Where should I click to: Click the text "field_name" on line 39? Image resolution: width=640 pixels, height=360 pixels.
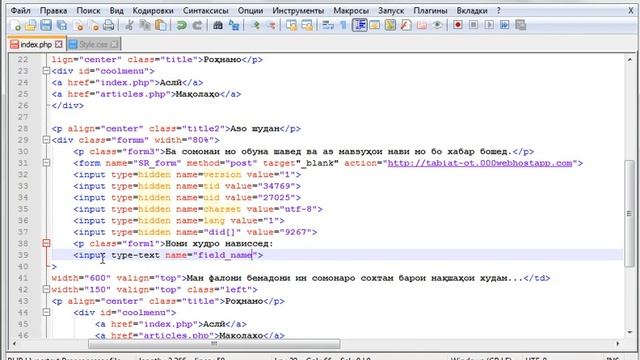point(224,255)
